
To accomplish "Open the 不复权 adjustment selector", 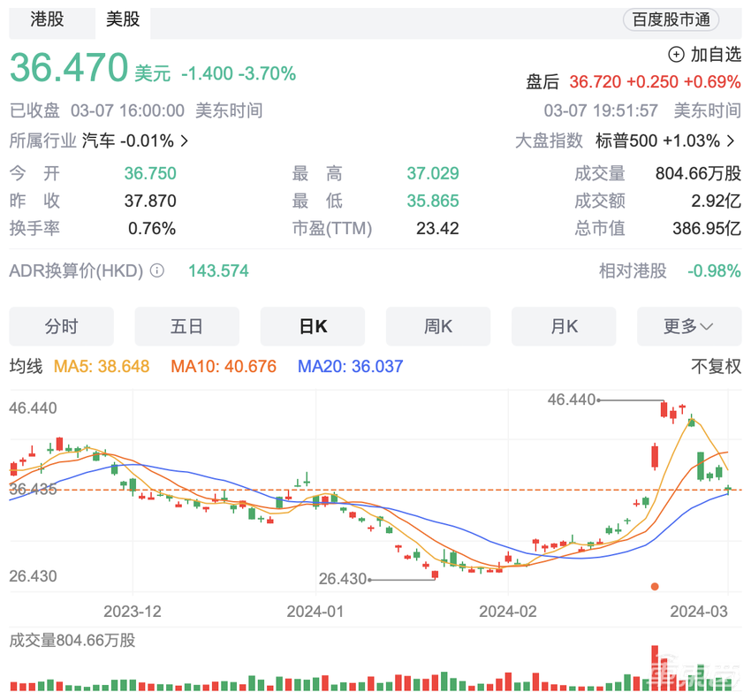I will click(718, 365).
